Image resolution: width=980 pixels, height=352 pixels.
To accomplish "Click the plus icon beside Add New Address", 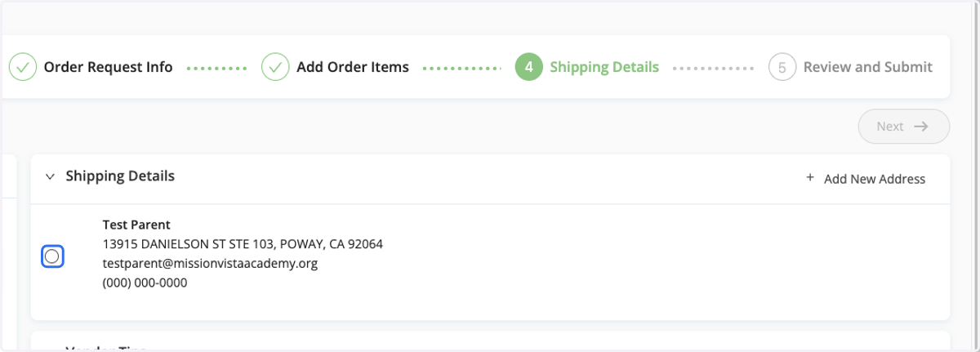I will 810,177.
